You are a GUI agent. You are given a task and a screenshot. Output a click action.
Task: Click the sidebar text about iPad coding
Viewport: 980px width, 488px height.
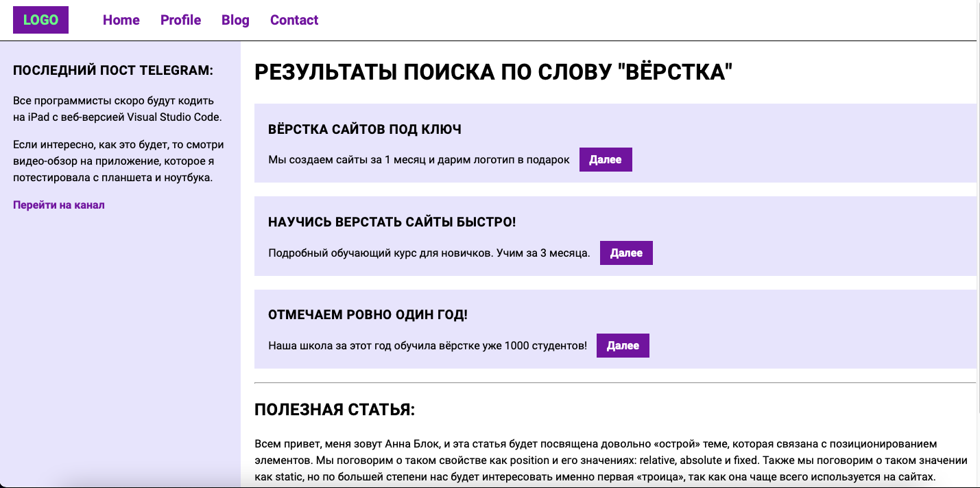click(117, 108)
